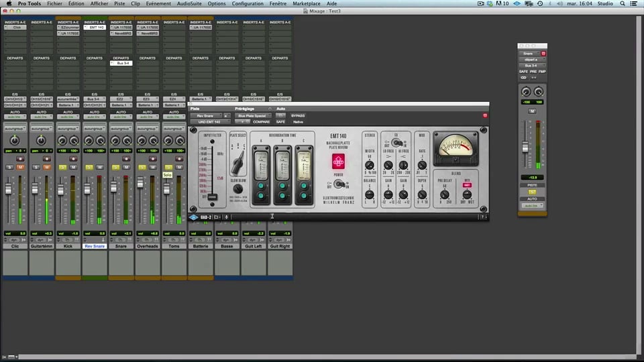Click the input filter slider handle
The width and height of the screenshot is (644, 362).
[x=213, y=196]
